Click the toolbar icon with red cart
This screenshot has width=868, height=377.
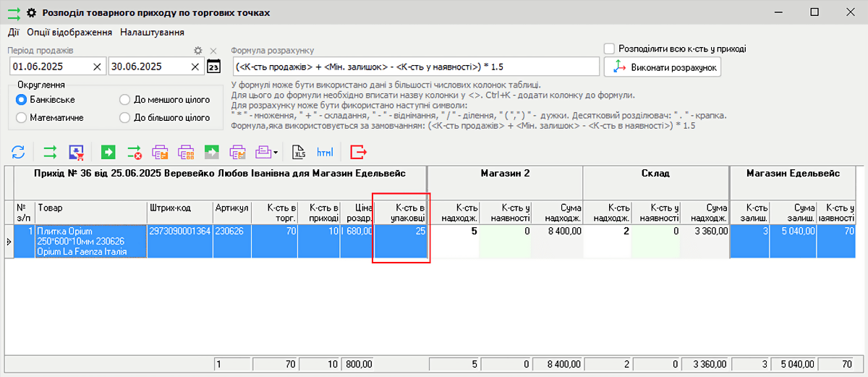pyautogui.click(x=77, y=152)
